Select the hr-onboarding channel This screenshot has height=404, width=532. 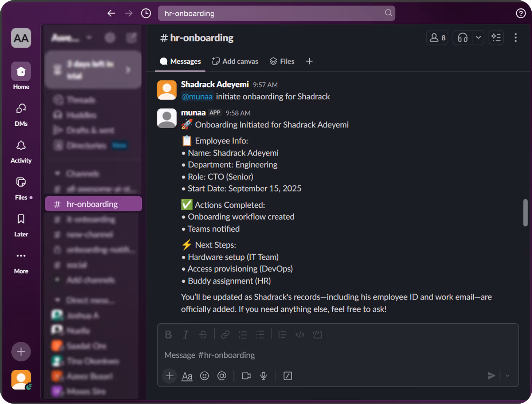point(93,204)
